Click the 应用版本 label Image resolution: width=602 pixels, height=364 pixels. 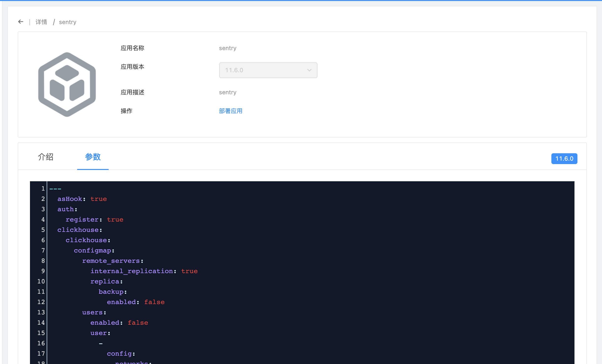tap(132, 67)
